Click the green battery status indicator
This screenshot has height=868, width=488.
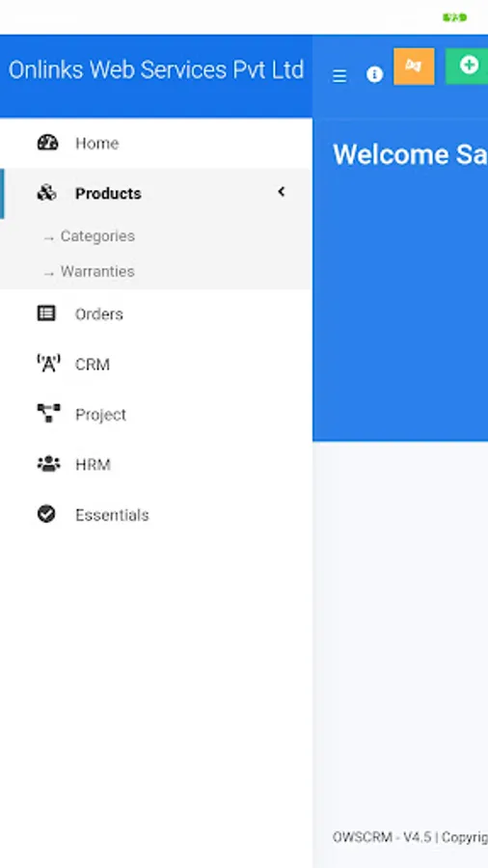tap(455, 17)
